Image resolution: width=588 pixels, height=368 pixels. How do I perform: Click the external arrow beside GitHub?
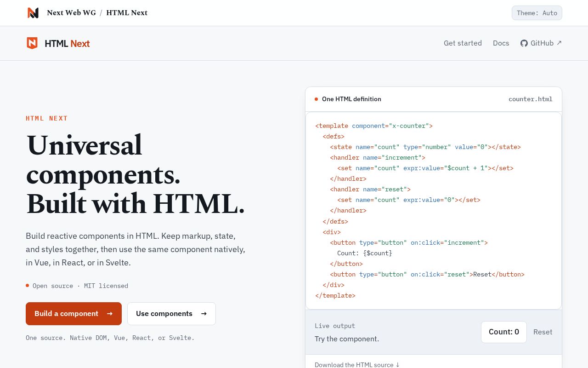pos(559,43)
